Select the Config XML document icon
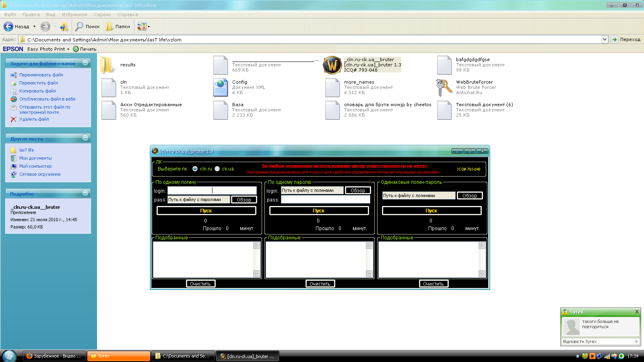The width and height of the screenshot is (644, 362). (x=221, y=87)
